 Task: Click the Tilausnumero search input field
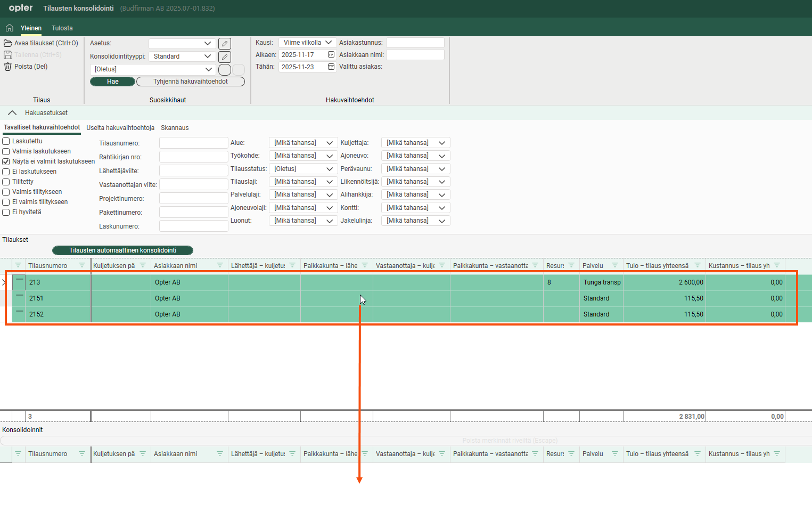pos(193,143)
